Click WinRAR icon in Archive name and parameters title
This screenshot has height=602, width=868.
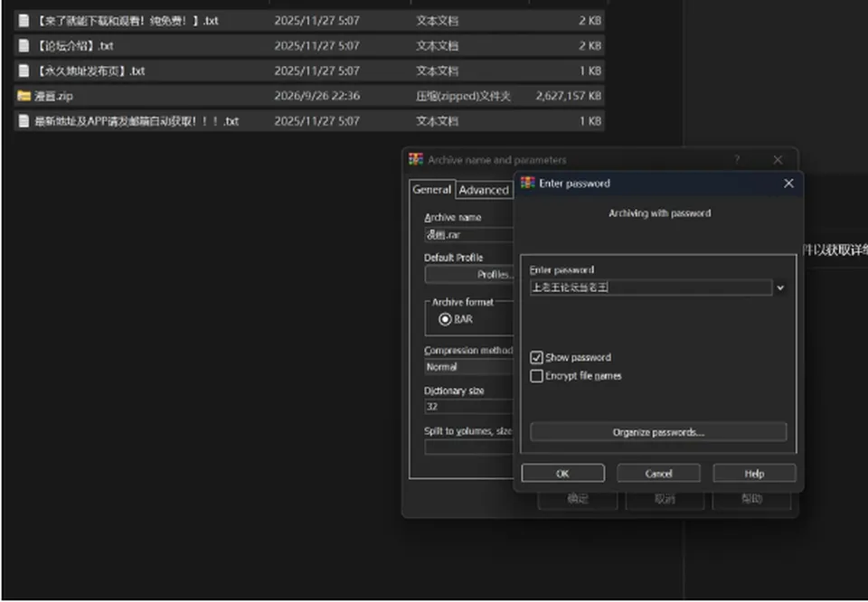tap(416, 159)
